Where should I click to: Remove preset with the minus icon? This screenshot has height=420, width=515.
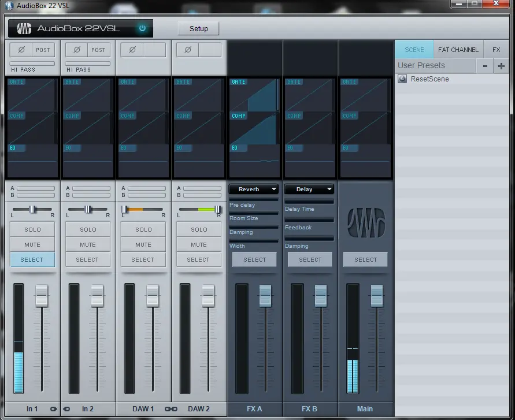pyautogui.click(x=485, y=66)
